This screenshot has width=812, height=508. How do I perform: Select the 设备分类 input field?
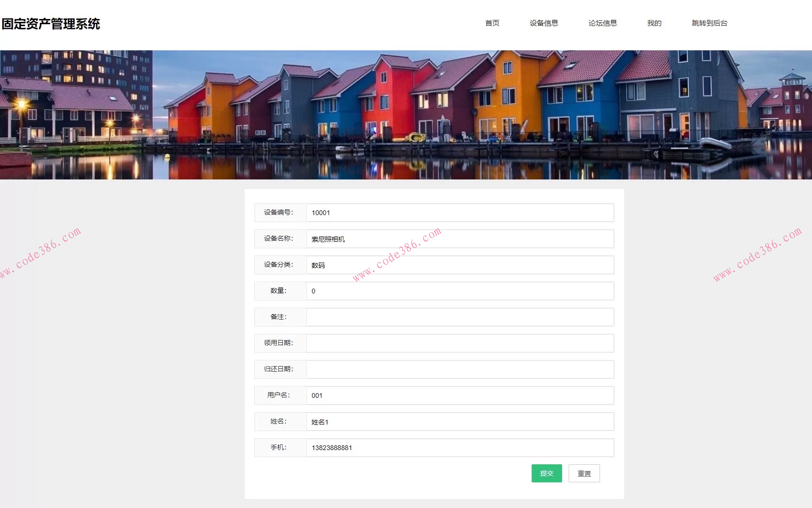point(460,265)
